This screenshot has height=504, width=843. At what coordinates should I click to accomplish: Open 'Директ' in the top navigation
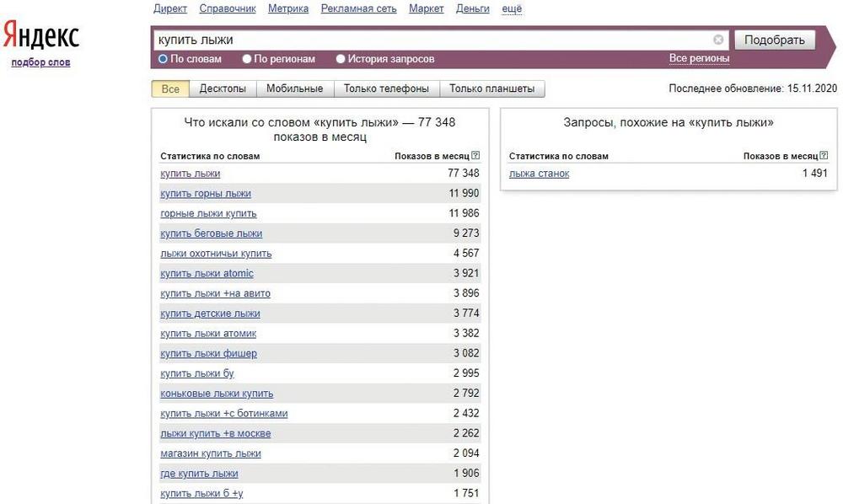click(170, 8)
